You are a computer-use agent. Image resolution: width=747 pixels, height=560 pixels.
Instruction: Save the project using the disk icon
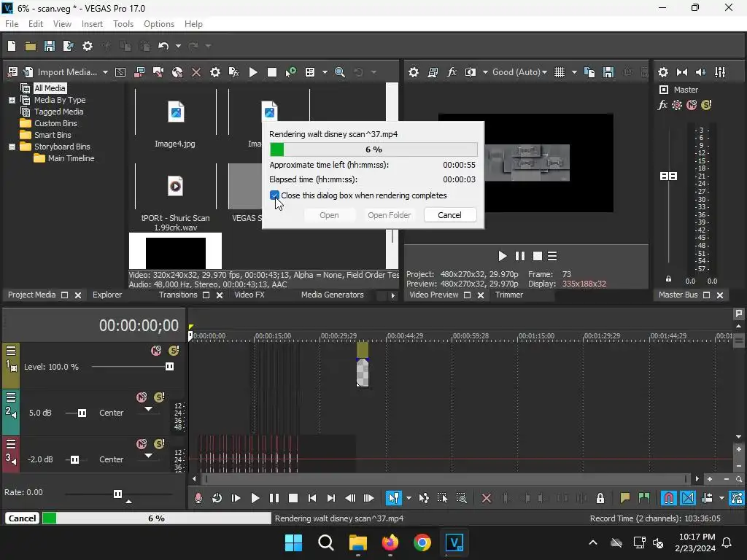click(x=49, y=46)
